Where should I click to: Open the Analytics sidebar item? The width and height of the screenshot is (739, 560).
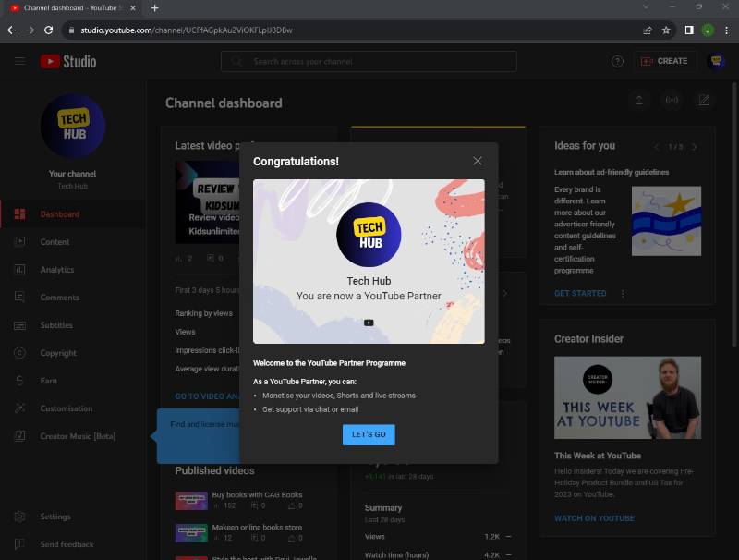click(73, 270)
